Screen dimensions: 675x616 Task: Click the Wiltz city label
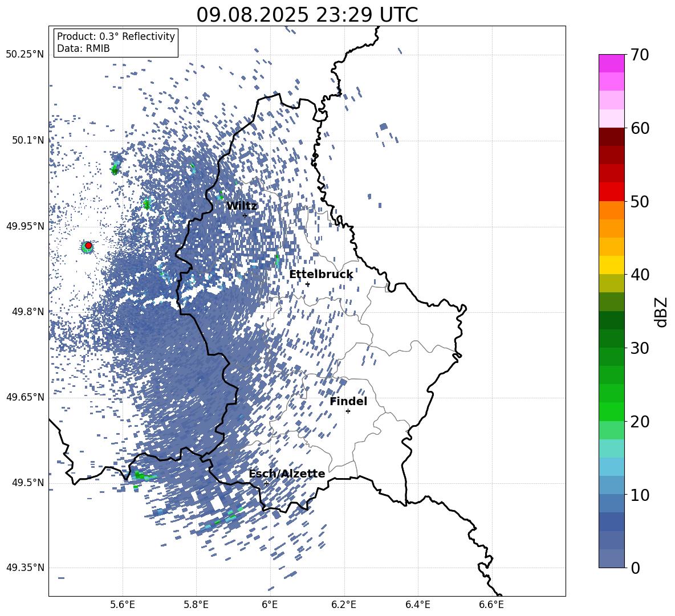pos(242,206)
